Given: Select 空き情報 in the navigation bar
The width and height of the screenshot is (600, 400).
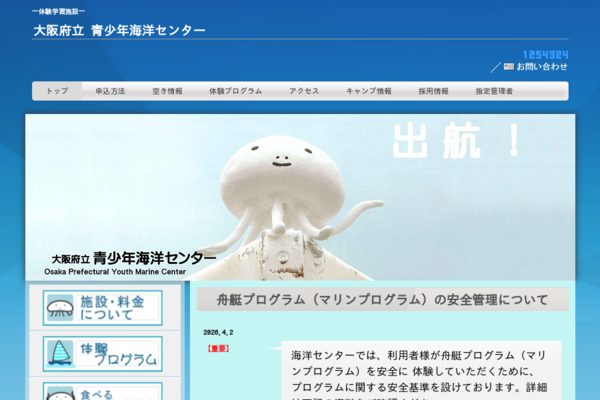Looking at the screenshot, I should 167,91.
